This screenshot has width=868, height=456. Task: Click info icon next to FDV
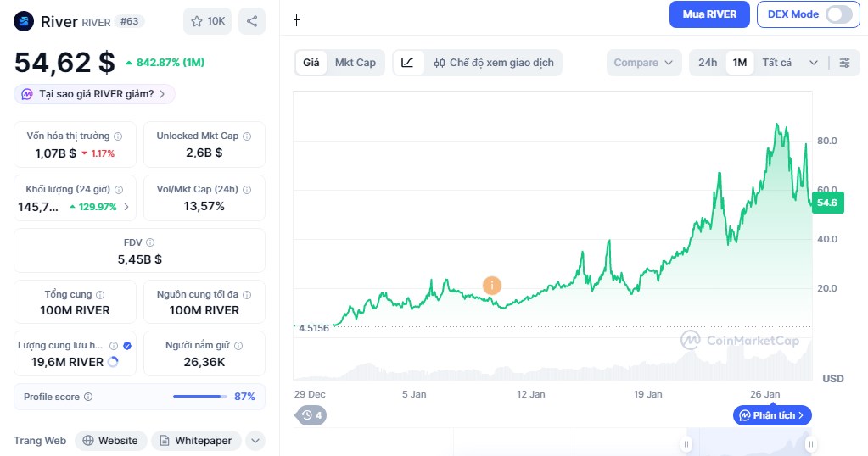[150, 242]
